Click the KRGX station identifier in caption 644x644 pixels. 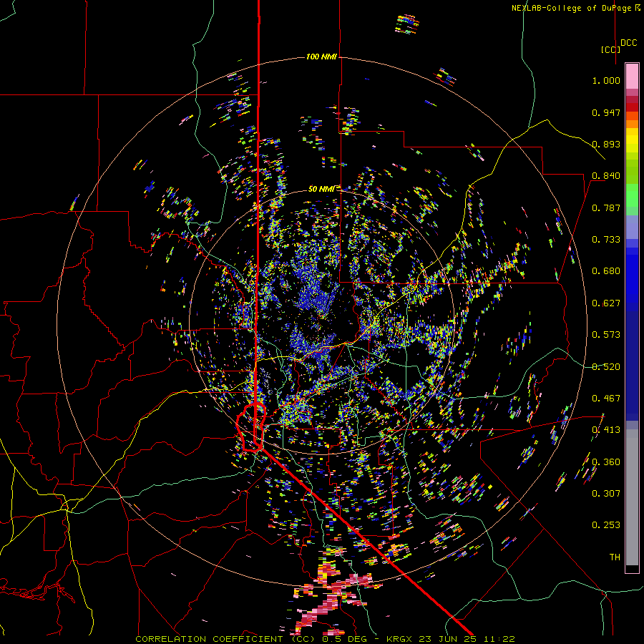click(401, 639)
